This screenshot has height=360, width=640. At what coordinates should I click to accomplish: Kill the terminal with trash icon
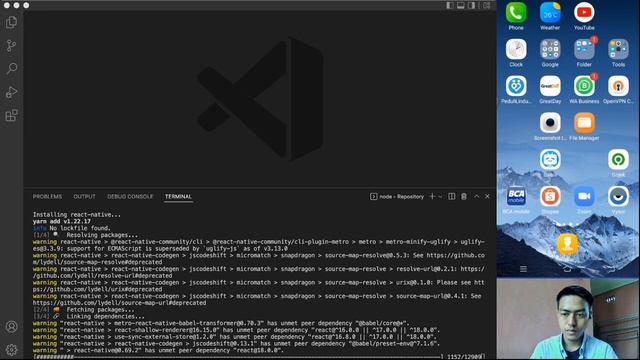(x=464, y=196)
